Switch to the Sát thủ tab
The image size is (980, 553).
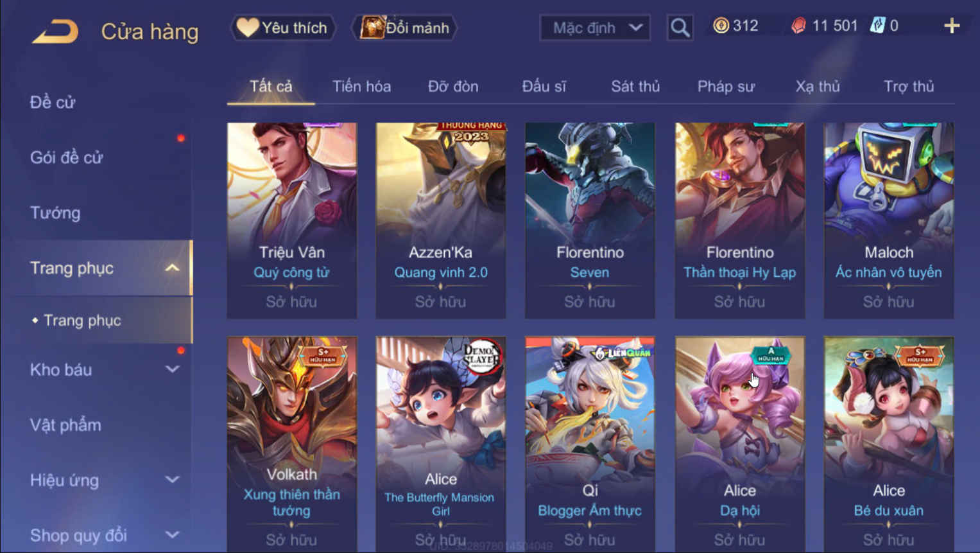(635, 87)
